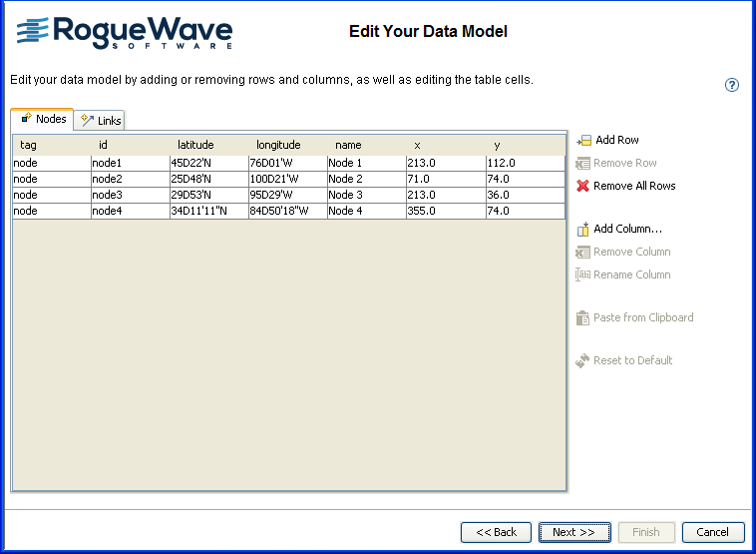756x554 pixels.
Task: Click the Add Row icon
Action: tap(584, 141)
